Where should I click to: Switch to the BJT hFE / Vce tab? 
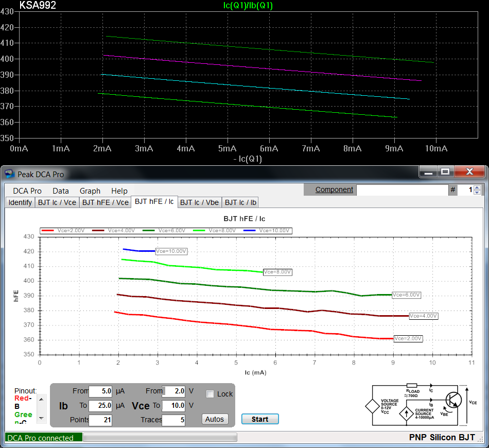(106, 202)
